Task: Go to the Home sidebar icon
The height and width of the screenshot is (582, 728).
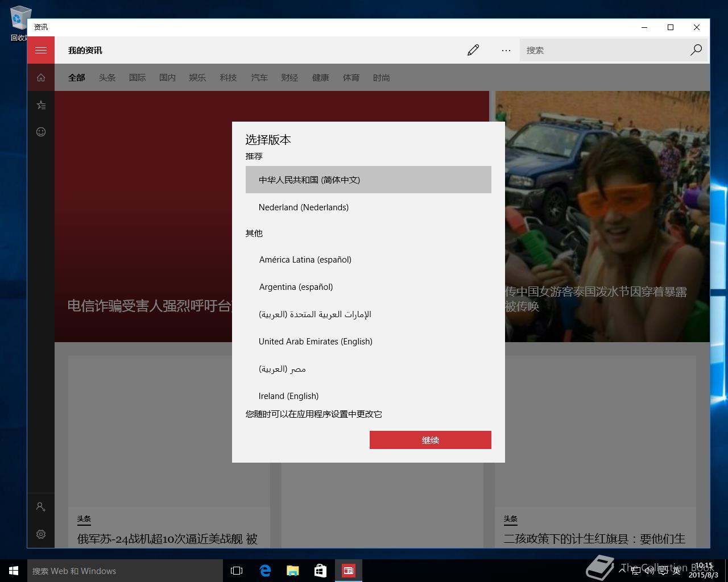Action: click(41, 77)
